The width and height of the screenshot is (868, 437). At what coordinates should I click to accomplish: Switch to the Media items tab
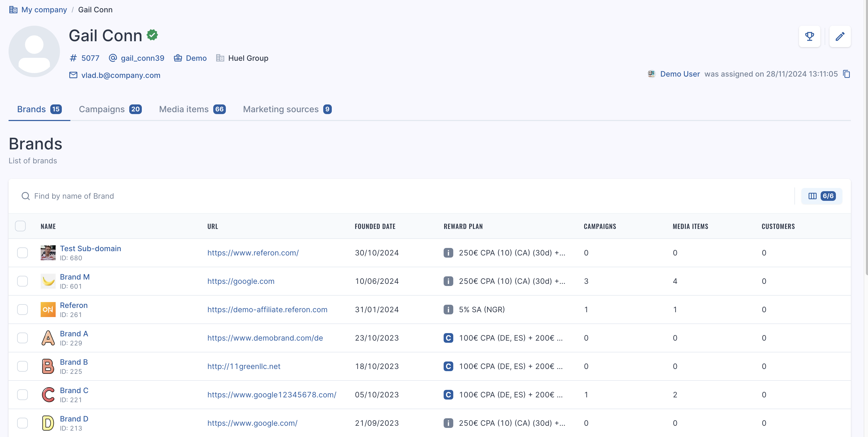(192, 109)
